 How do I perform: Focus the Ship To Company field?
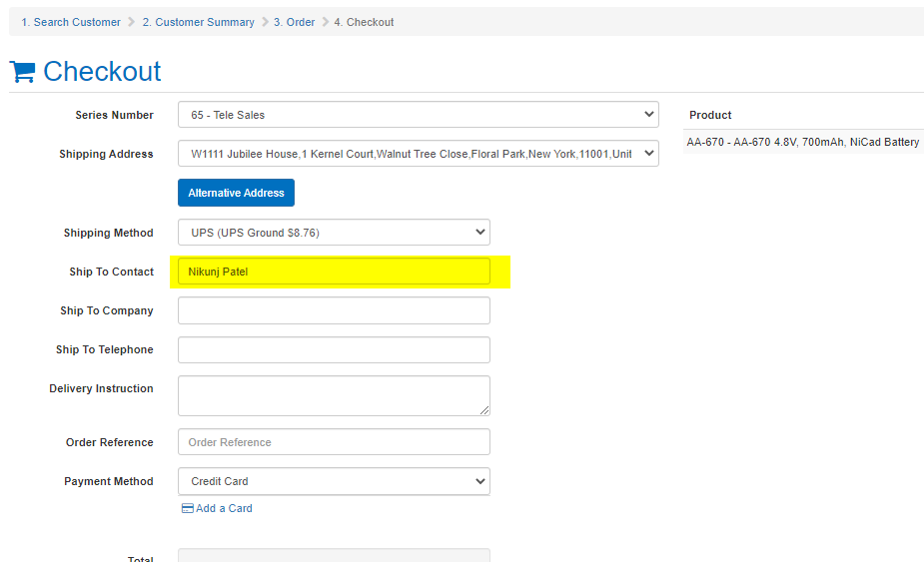(x=334, y=310)
